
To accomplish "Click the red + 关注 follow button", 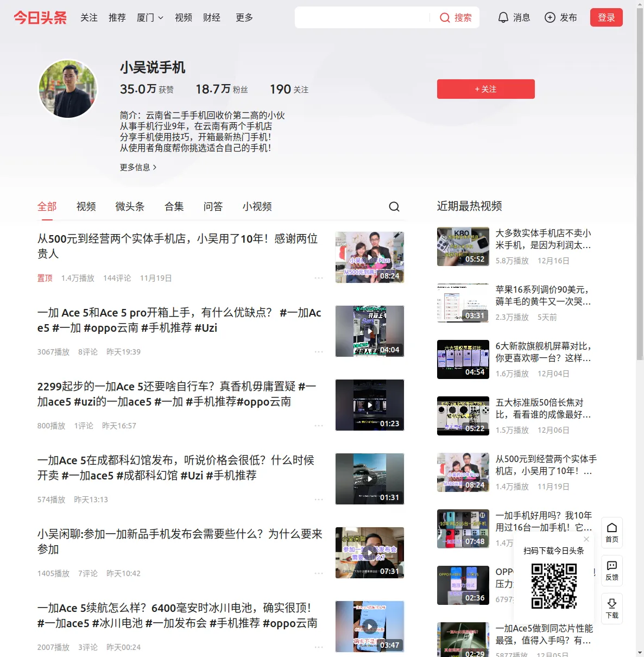I will (x=486, y=89).
